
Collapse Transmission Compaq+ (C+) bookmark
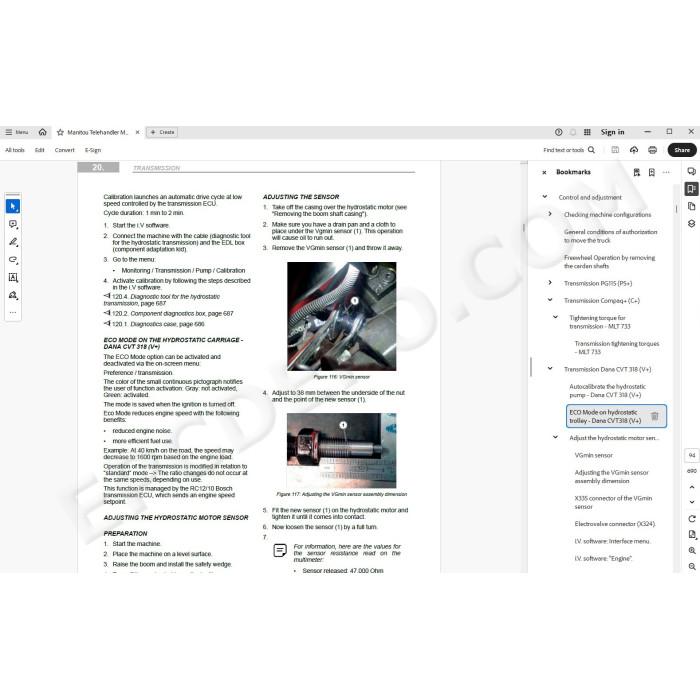tap(550, 300)
